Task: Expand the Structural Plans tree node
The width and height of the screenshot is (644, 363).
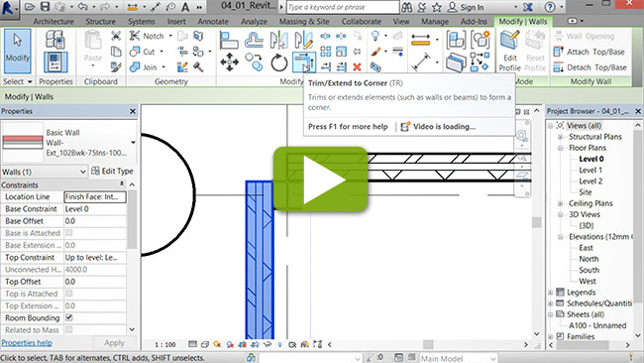Action: (x=560, y=137)
